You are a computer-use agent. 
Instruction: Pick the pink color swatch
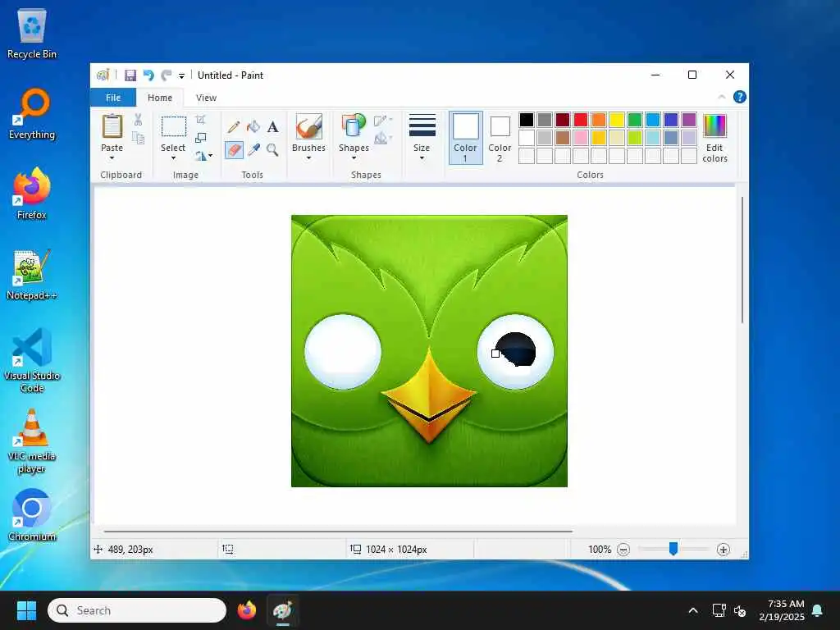tap(581, 138)
